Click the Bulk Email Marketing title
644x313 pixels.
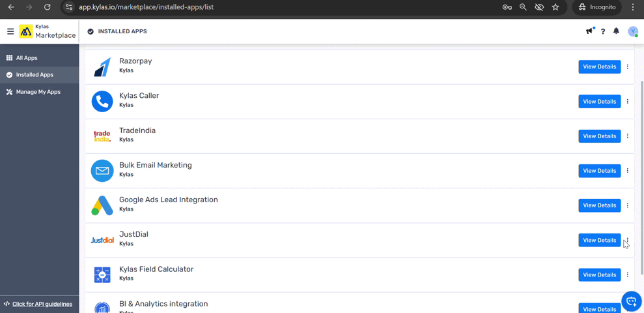[x=155, y=165]
